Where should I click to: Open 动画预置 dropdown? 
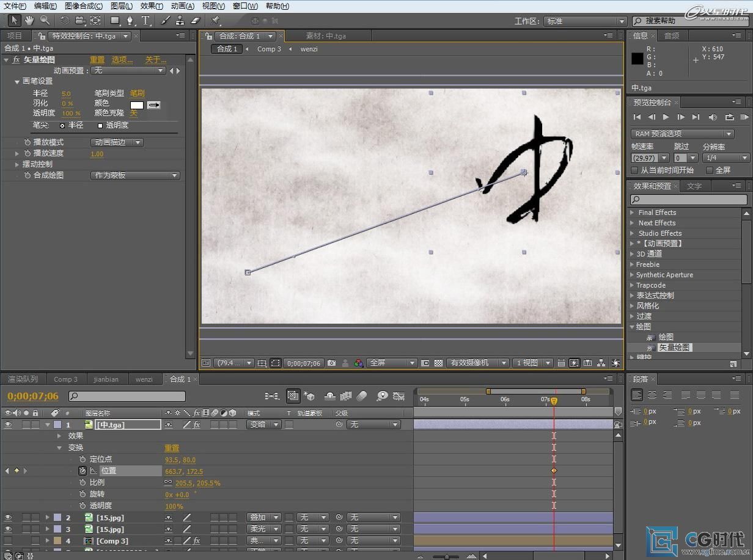click(x=128, y=71)
